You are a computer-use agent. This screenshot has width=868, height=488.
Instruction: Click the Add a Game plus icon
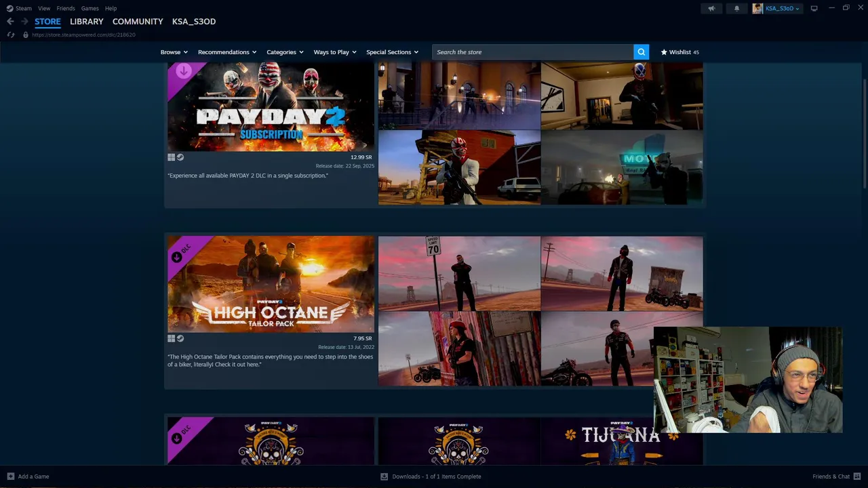10,476
